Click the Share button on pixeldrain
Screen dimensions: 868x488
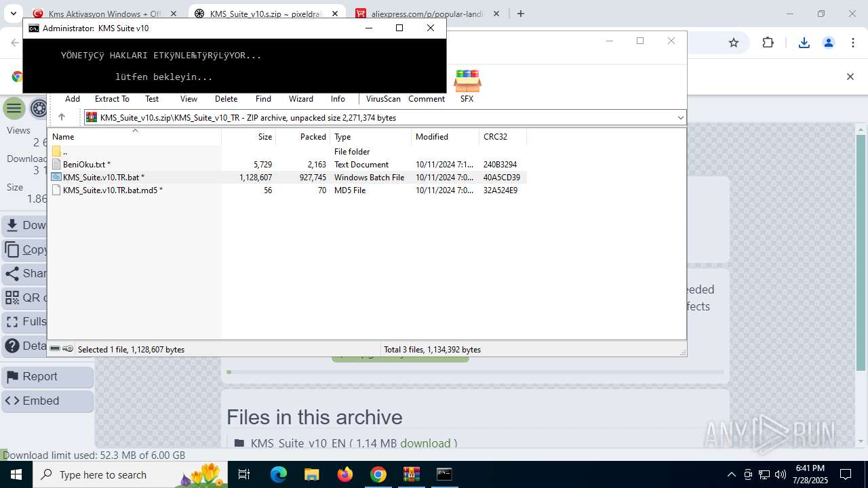coord(24,274)
